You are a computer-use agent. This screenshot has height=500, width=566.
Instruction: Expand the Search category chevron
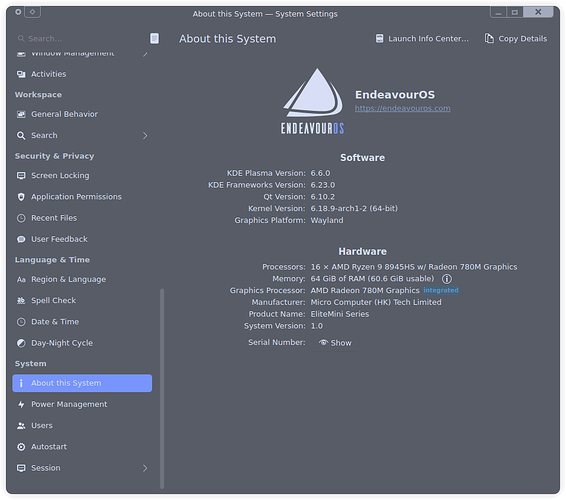coord(145,135)
